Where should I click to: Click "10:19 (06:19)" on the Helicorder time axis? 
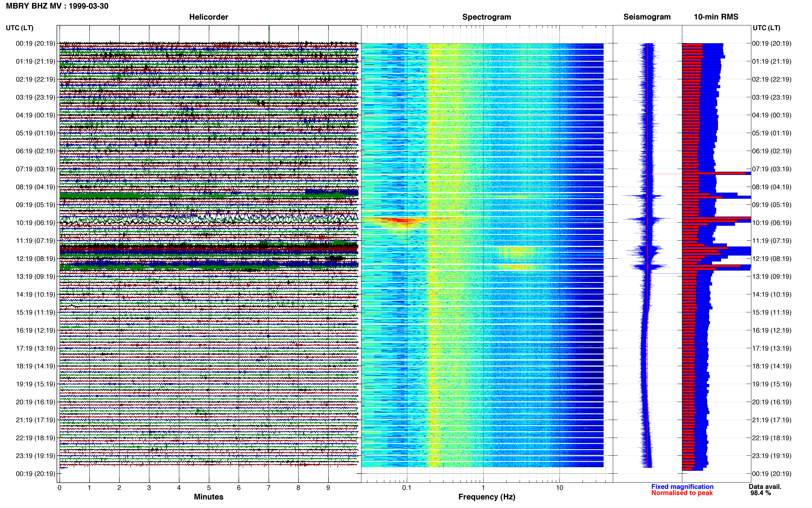pyautogui.click(x=35, y=223)
